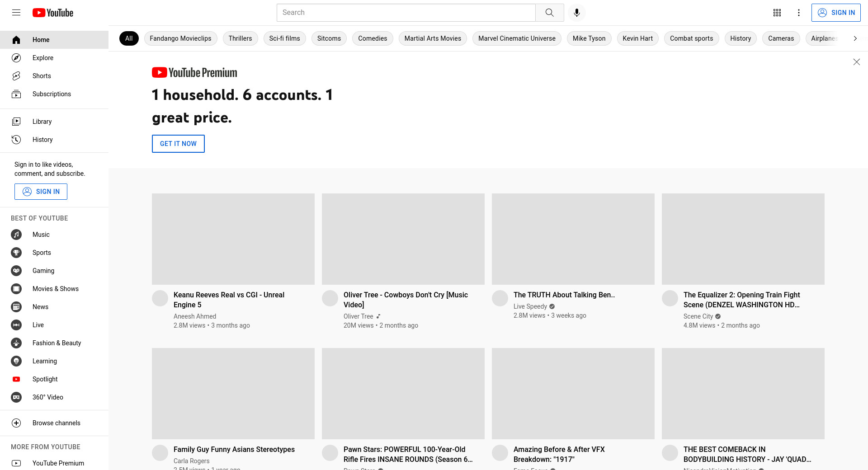This screenshot has width=868, height=470.
Task: Click the Music note icon
Action: 16,235
